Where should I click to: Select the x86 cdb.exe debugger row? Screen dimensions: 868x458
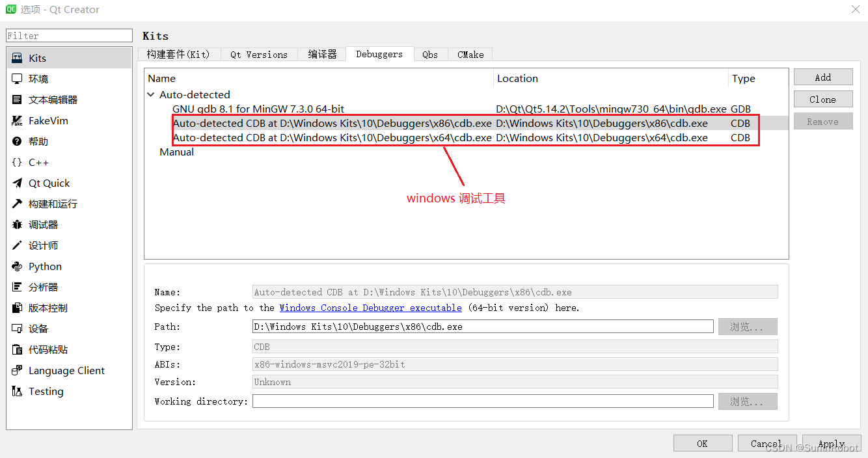[466, 123]
